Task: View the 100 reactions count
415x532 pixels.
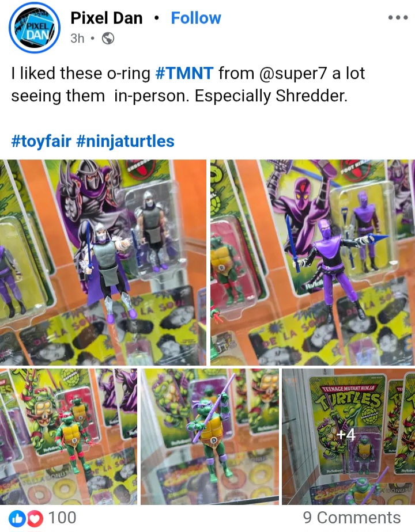Action: [62, 518]
